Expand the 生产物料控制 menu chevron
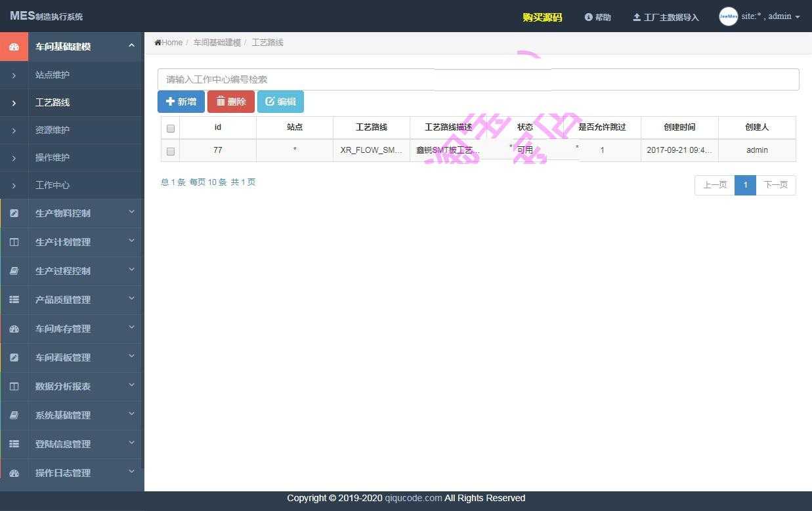The width and height of the screenshot is (812, 511). (x=131, y=212)
